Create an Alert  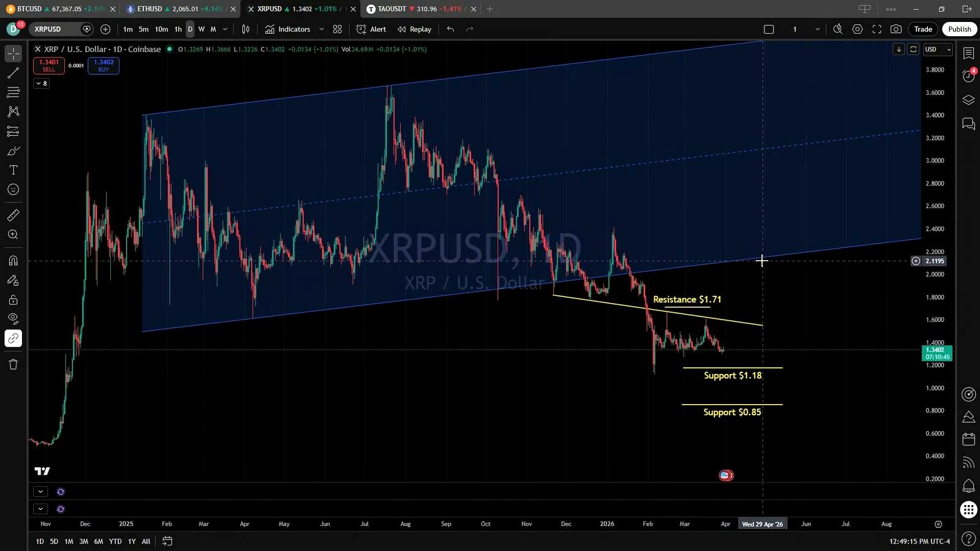[x=371, y=29]
